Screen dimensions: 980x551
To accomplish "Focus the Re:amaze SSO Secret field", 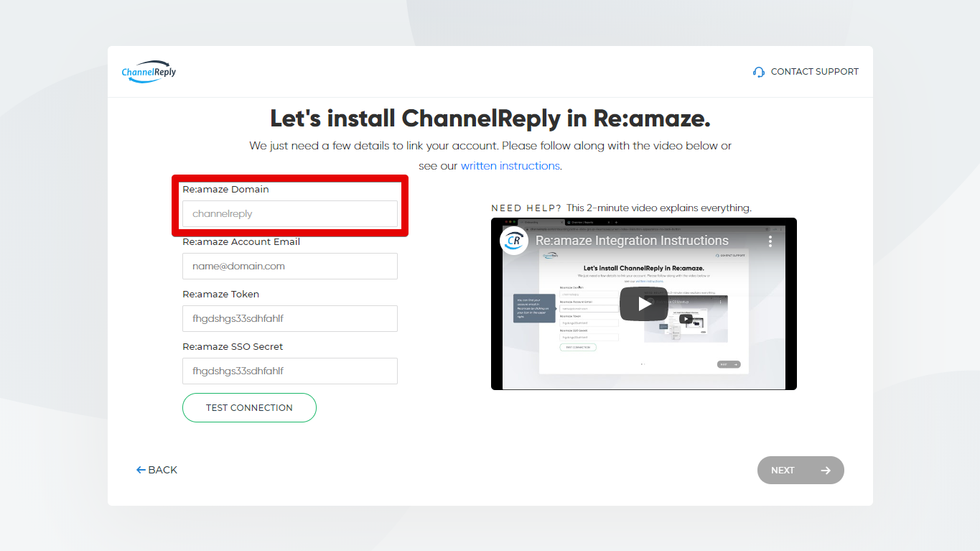I will [290, 371].
